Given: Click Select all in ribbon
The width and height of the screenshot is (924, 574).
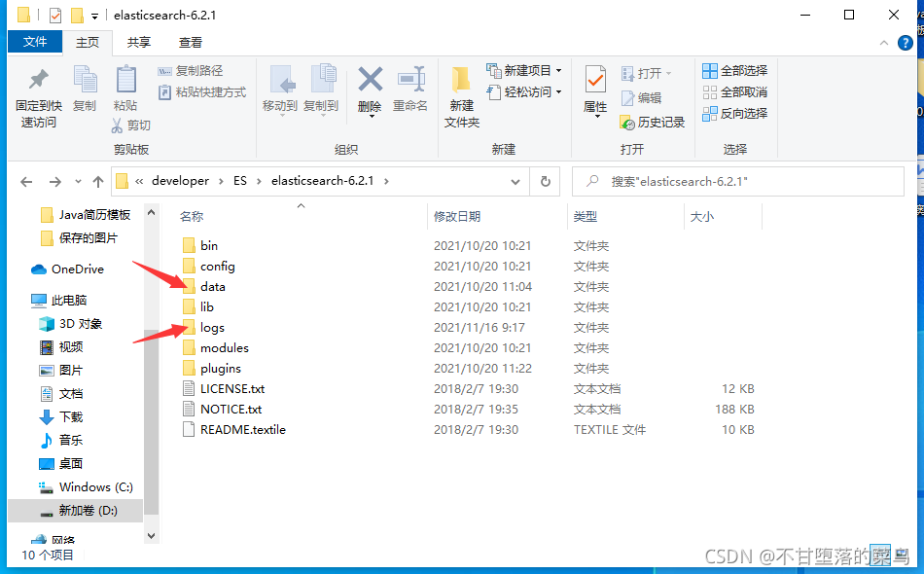Looking at the screenshot, I should (x=735, y=71).
